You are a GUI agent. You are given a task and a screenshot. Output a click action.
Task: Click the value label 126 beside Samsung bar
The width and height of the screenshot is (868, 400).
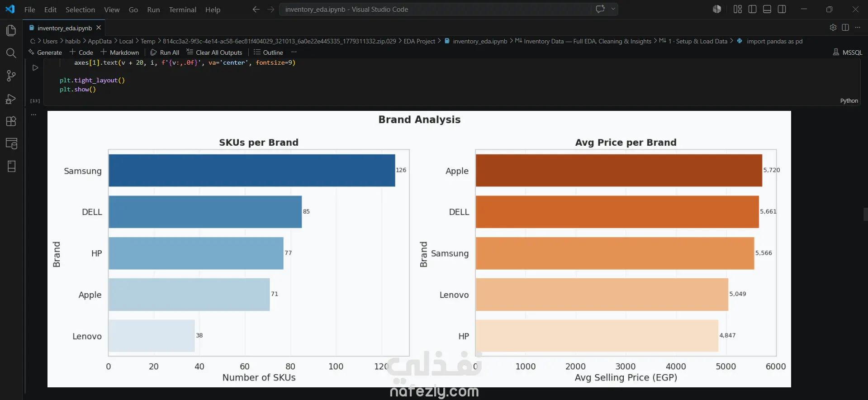pos(401,170)
